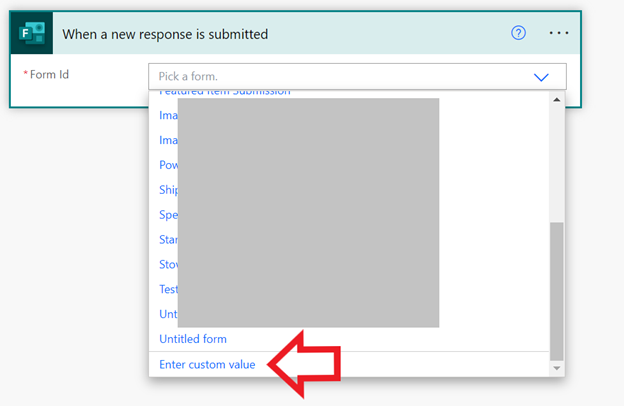Image resolution: width=624 pixels, height=406 pixels.
Task: Choose the form starting with 'Spe'
Action: tap(168, 214)
